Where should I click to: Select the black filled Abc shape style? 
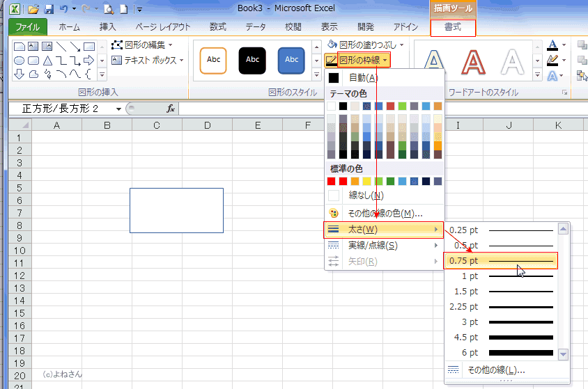tap(252, 61)
